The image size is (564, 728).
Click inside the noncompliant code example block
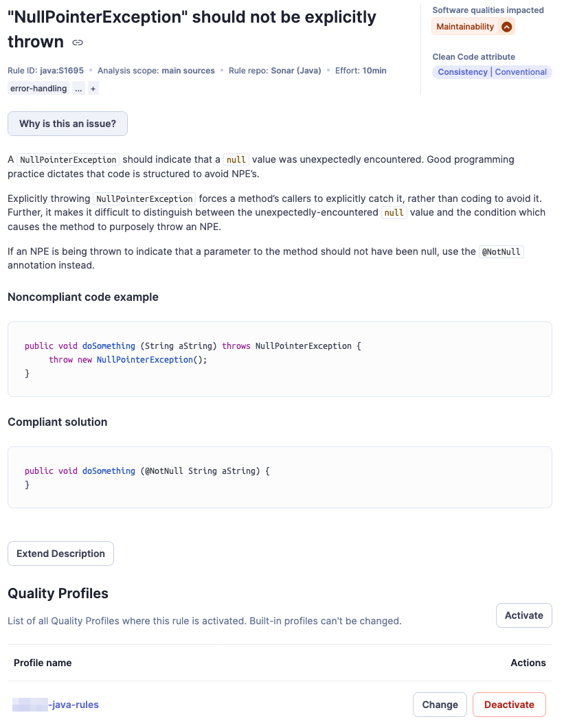(x=280, y=359)
